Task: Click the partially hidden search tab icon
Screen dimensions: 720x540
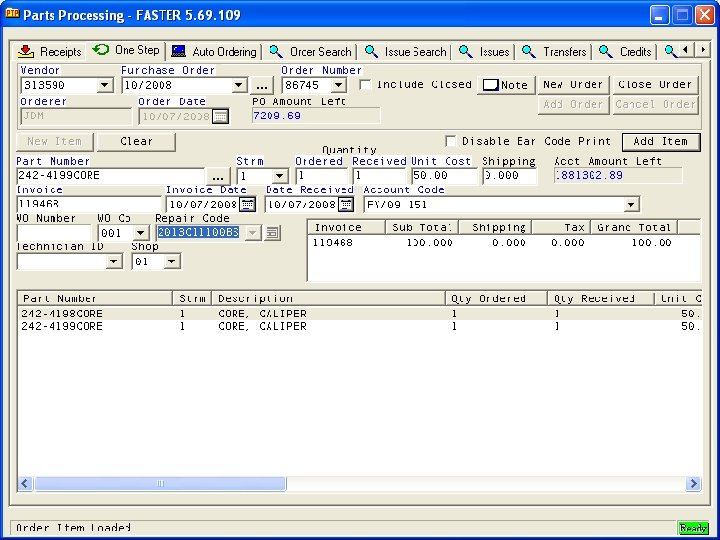Action: pos(670,51)
